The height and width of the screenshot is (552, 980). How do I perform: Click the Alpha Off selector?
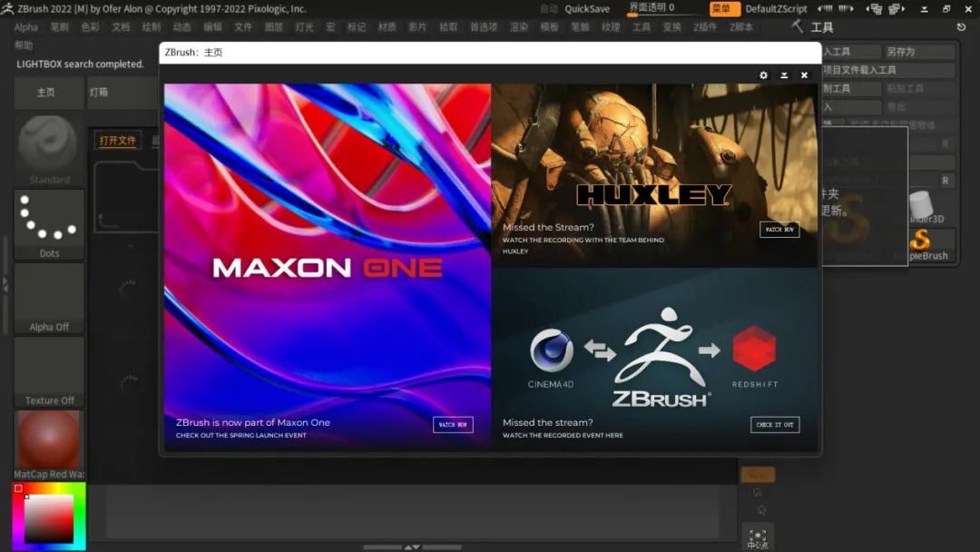(48, 298)
